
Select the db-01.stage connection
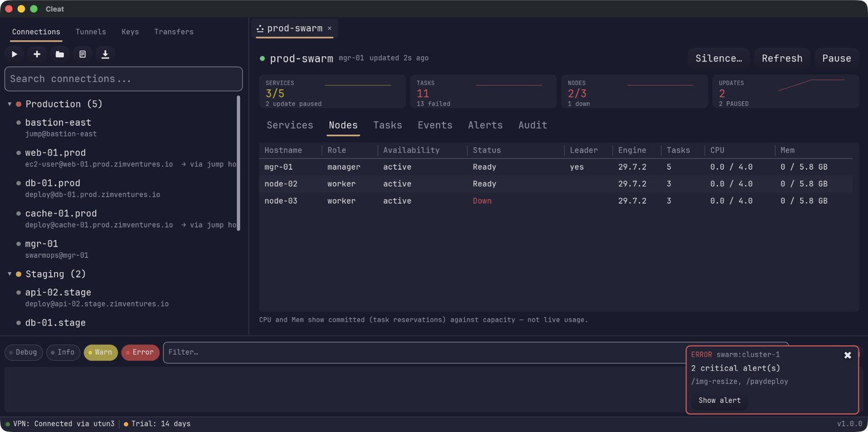(122, 323)
